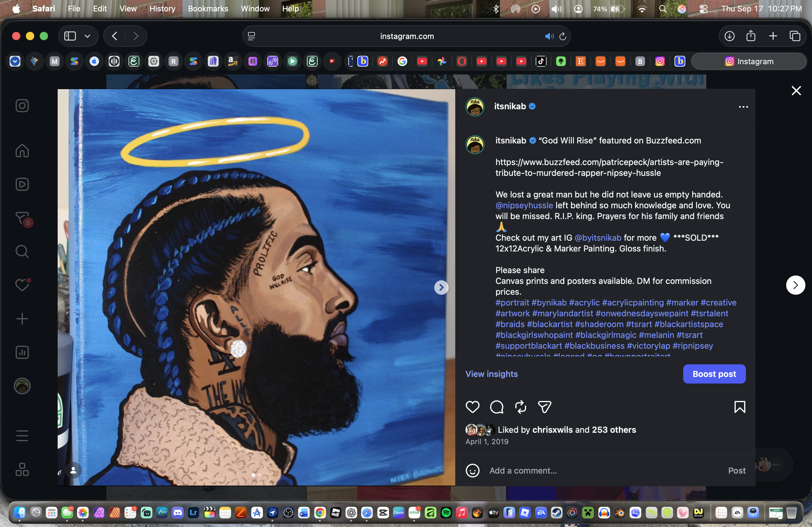The image size is (812, 527).
Task: Open the More hamburger menu in sidebar
Action: (22, 436)
